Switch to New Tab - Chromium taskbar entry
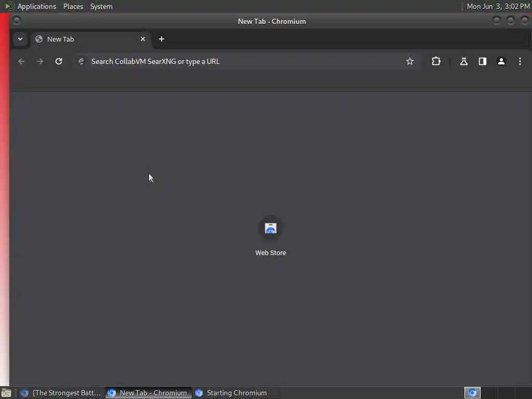Viewport: 532px width, 399px height. click(x=148, y=393)
